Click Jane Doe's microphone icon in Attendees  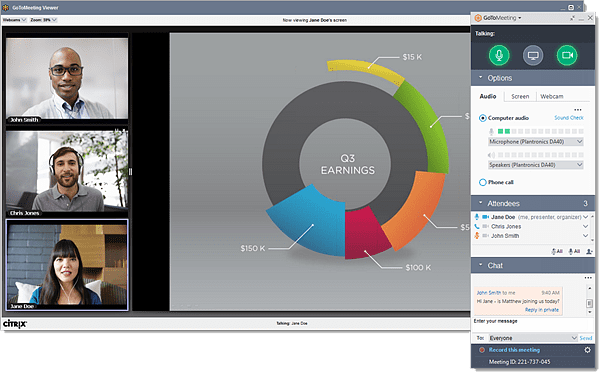pos(477,217)
